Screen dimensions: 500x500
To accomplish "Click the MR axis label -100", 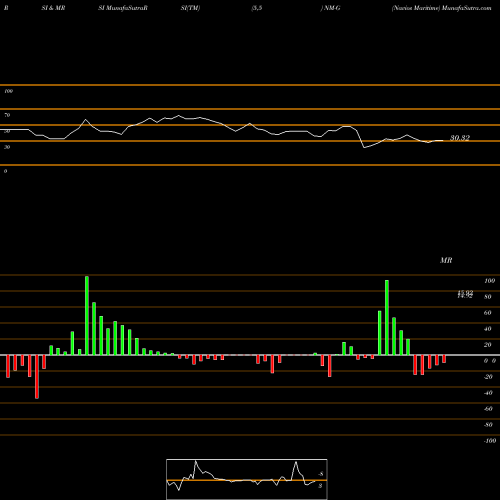I will 490,441.
